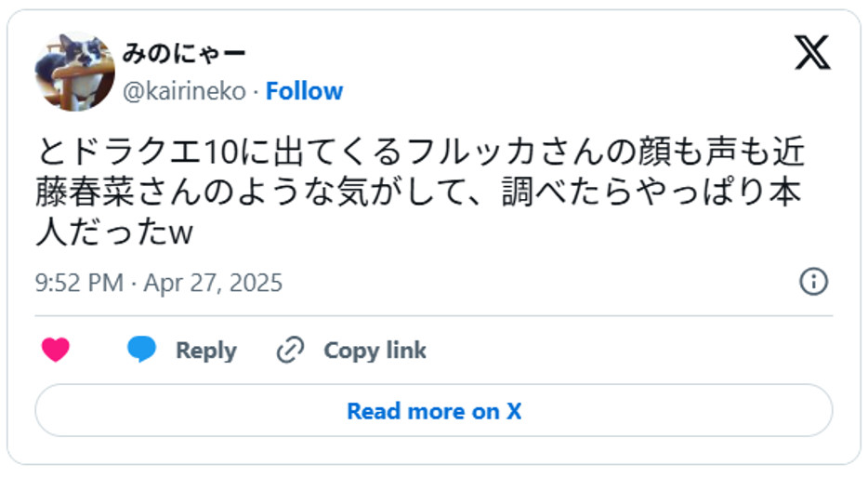The width and height of the screenshot is (868, 478).
Task: Open the 9:52 PM time link
Action: click(x=79, y=283)
